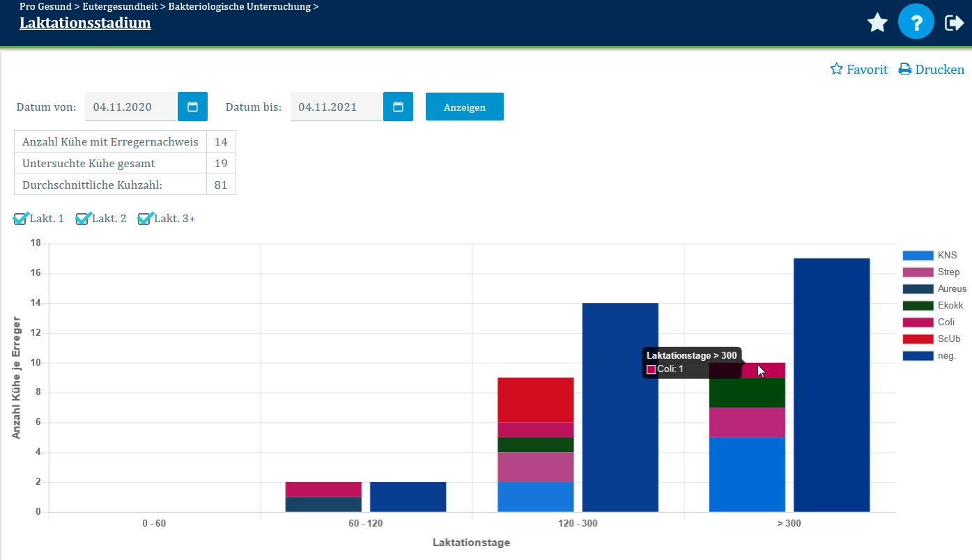Click the logout icon in header

point(953,23)
